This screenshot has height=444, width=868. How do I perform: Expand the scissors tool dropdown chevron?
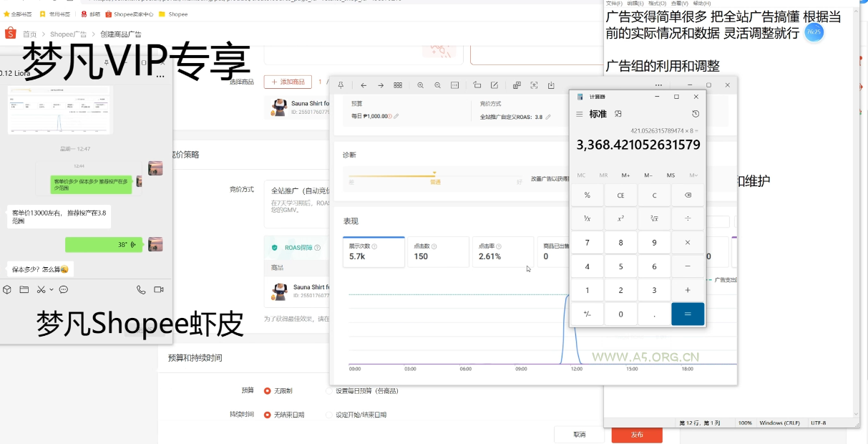click(52, 289)
